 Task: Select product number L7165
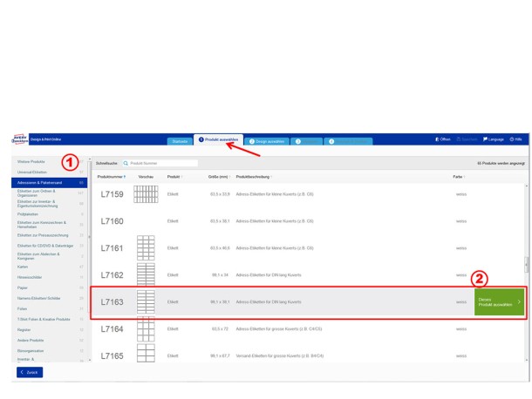tap(112, 356)
